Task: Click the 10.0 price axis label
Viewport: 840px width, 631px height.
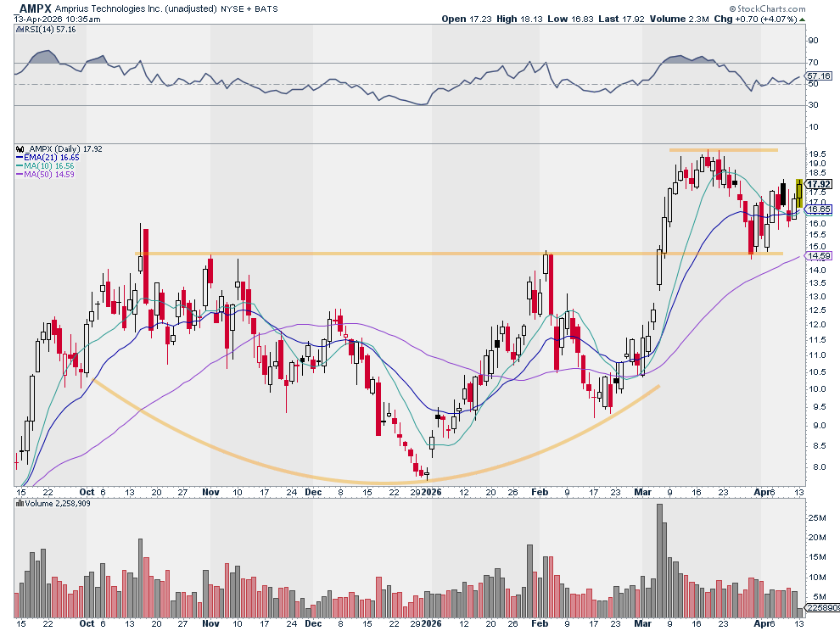Action: pos(815,389)
